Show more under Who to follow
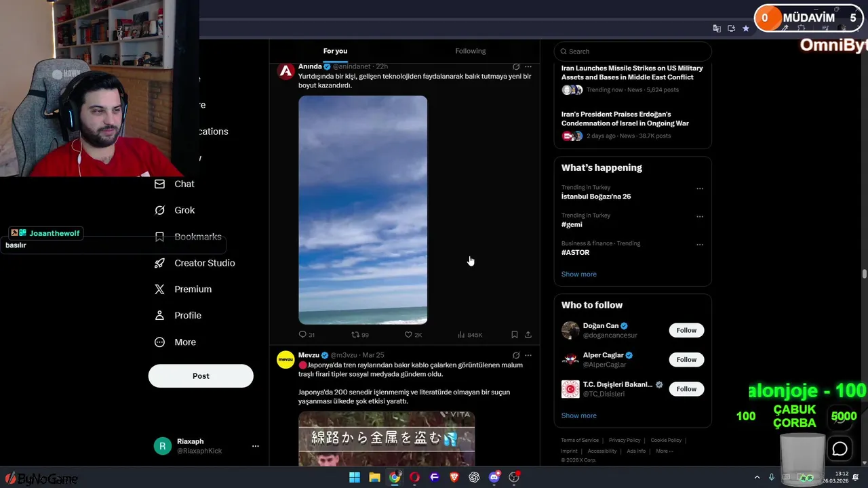868x488 pixels. 579,415
